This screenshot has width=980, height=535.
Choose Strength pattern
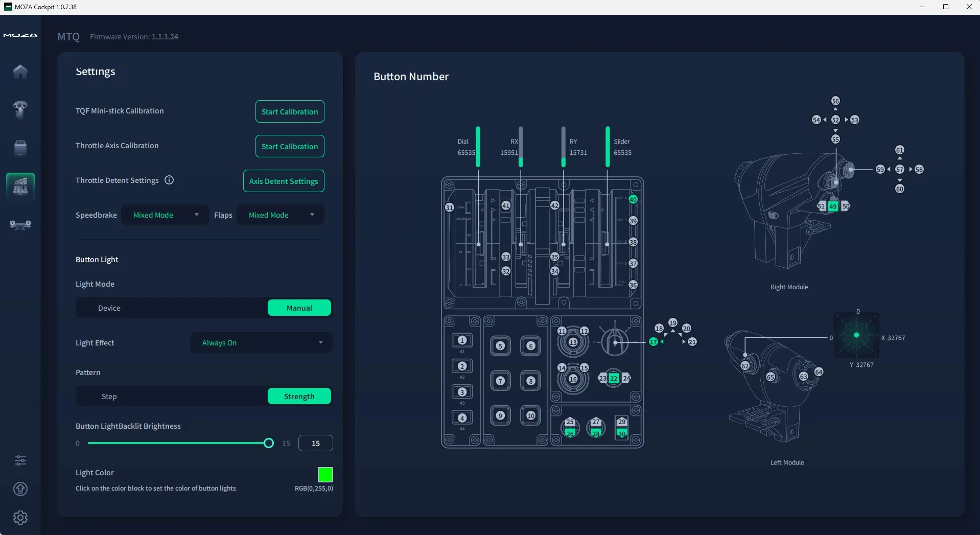point(299,397)
